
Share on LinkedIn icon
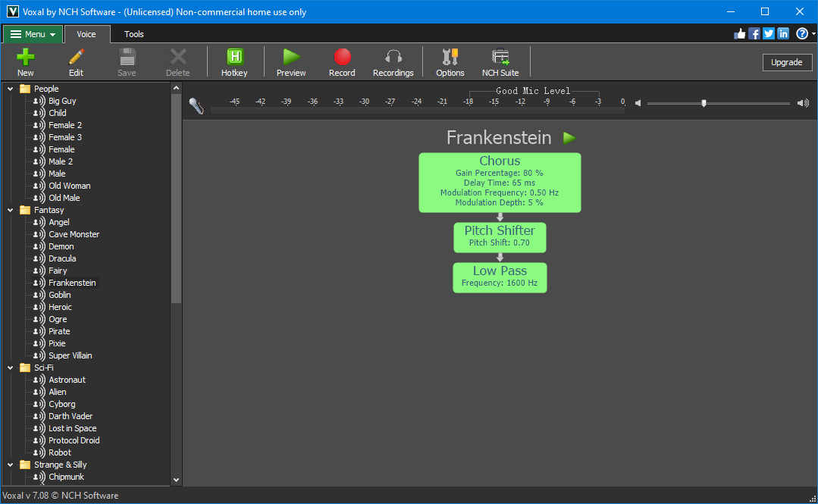784,34
